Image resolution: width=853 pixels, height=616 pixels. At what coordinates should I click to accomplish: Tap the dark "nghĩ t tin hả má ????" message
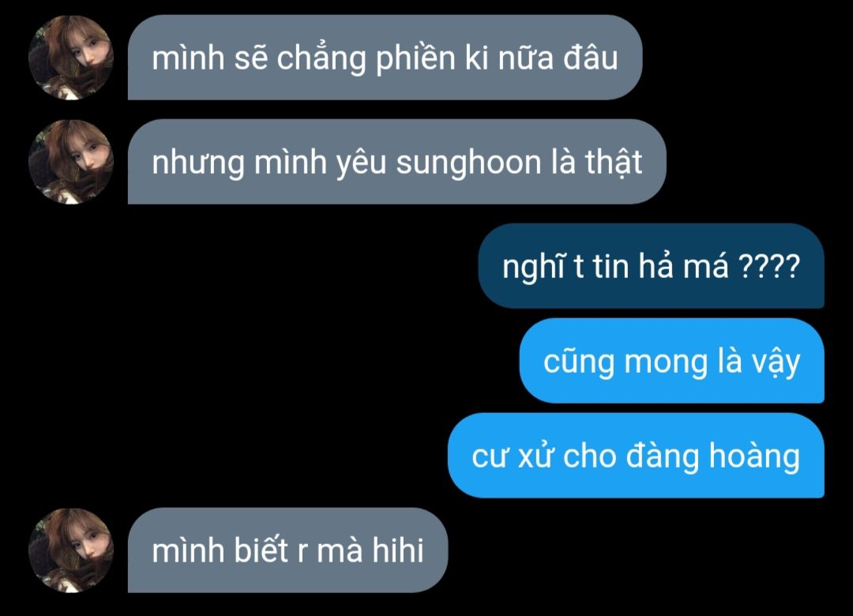[x=651, y=266]
